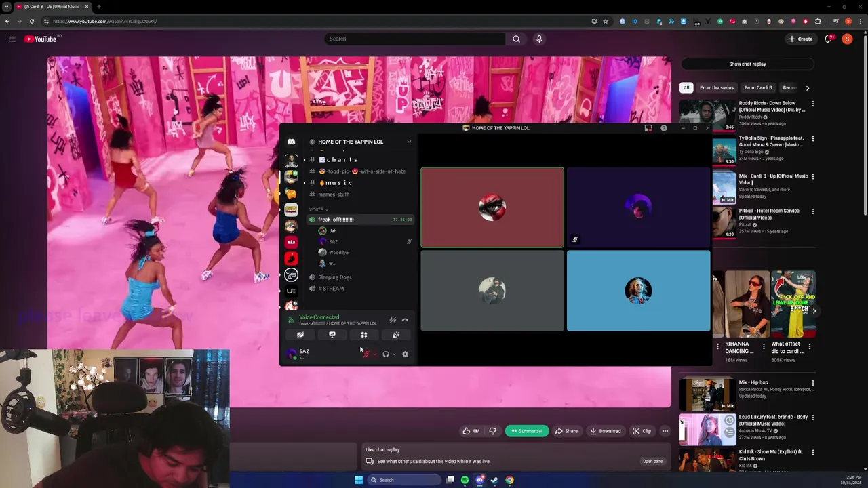Open Discord direct messages home icon

tap(291, 142)
